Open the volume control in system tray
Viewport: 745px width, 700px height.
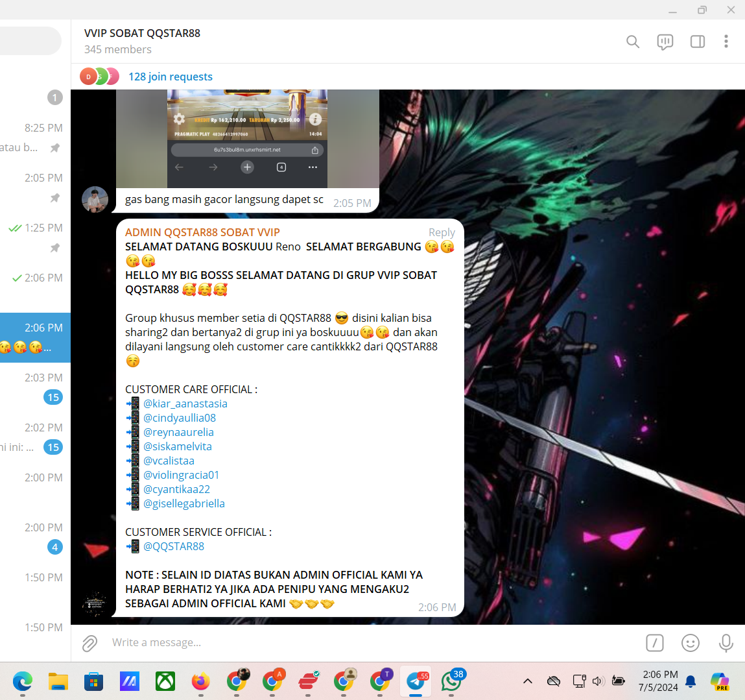click(x=598, y=681)
